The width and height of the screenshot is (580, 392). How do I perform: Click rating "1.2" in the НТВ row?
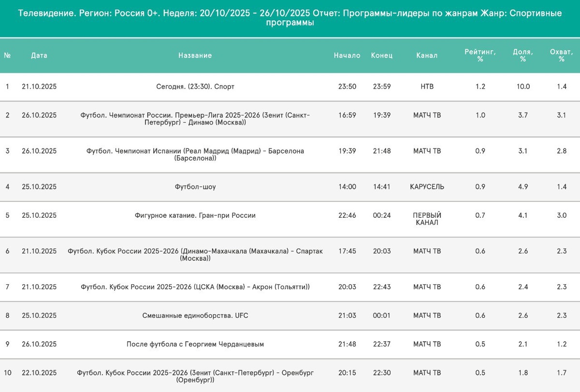(480, 87)
